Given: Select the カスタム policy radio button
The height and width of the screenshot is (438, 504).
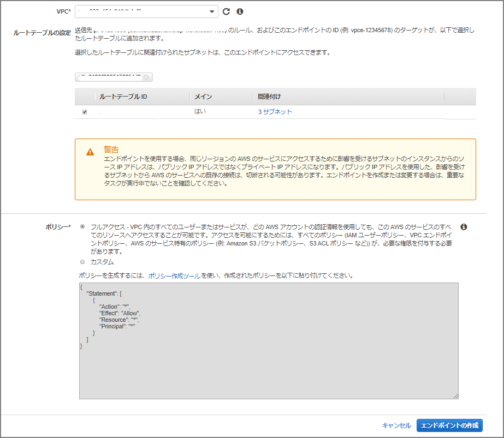Looking at the screenshot, I should point(82,262).
